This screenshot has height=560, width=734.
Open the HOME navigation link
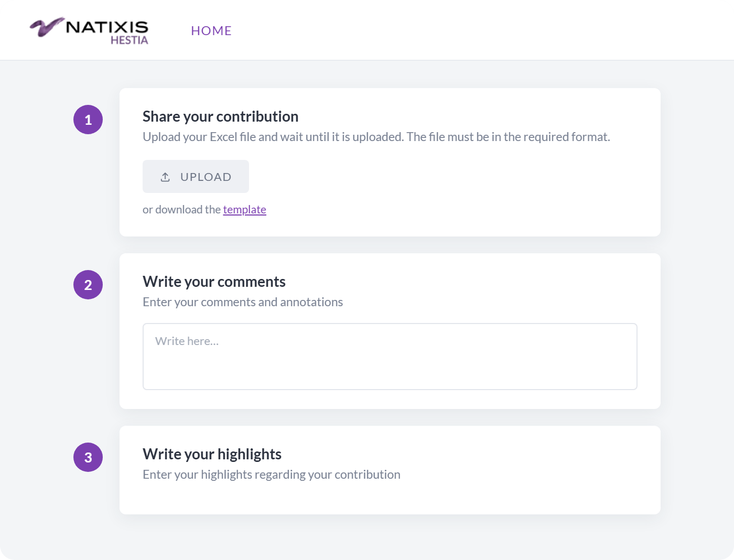[x=211, y=31]
